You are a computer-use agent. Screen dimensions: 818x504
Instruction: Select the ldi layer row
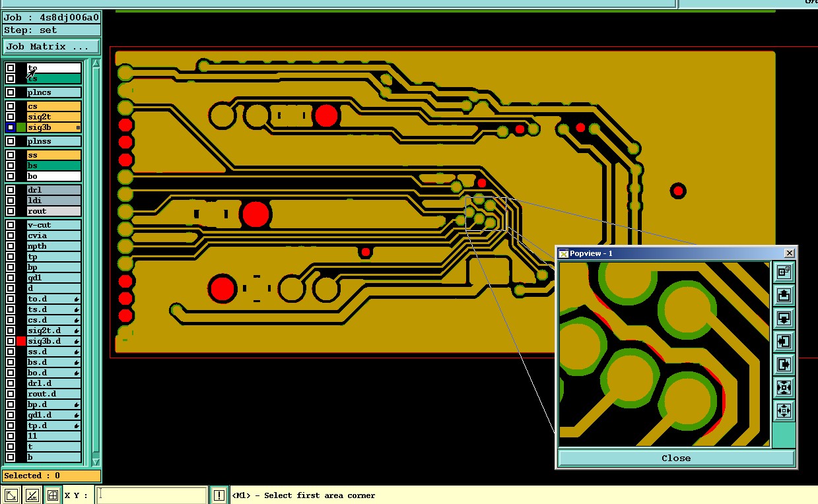click(x=54, y=201)
